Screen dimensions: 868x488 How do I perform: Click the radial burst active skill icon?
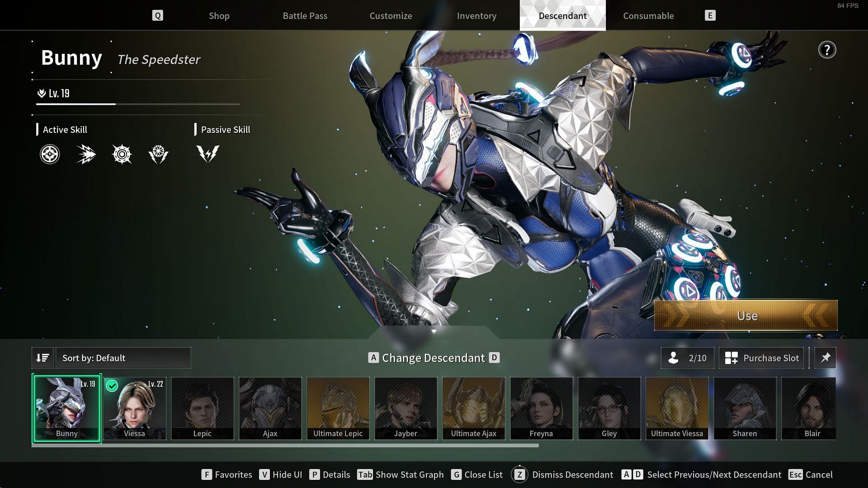122,154
